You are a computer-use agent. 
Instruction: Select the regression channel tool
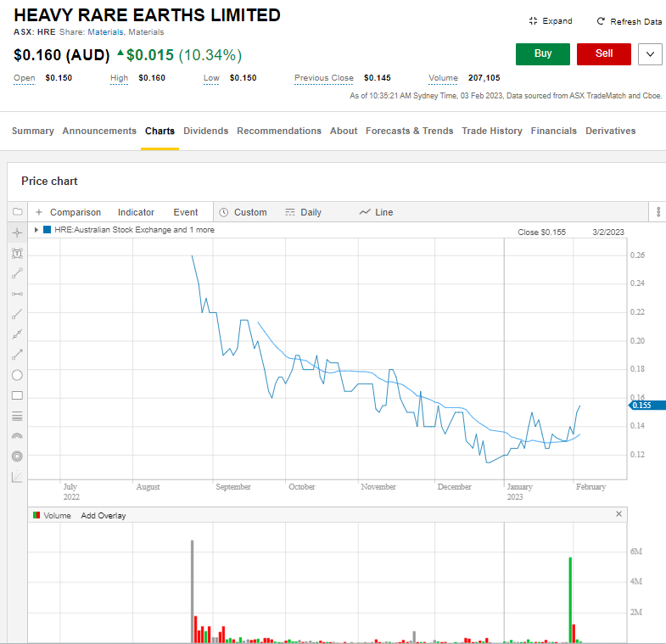coord(17,334)
